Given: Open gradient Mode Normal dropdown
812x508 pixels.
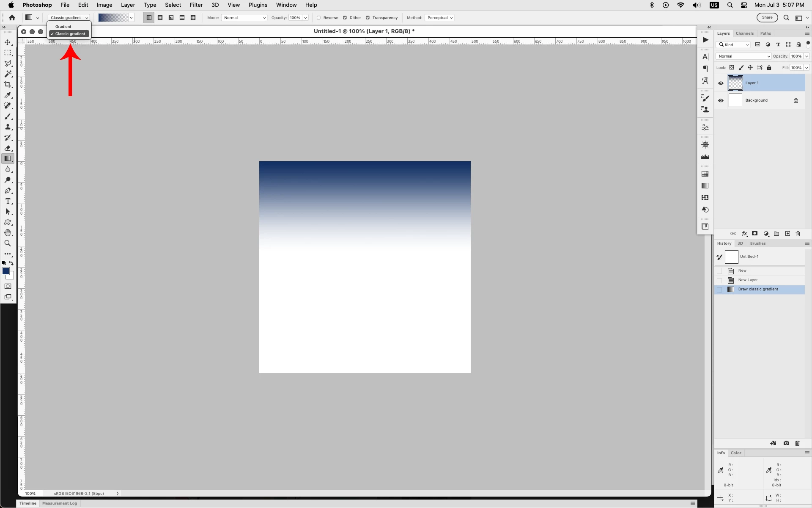Looking at the screenshot, I should [244, 18].
